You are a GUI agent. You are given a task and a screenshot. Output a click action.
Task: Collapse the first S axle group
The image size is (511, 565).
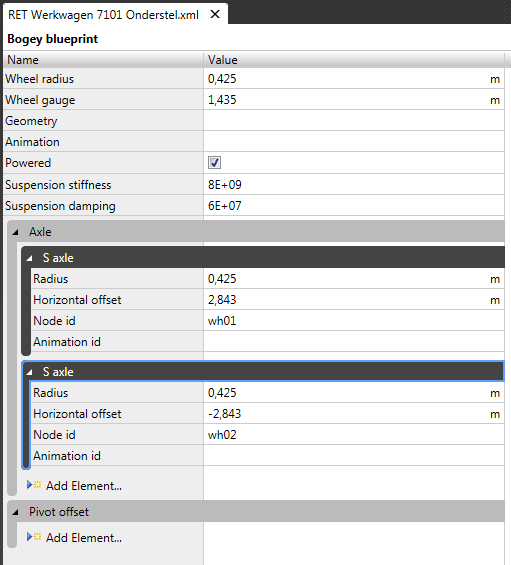pos(30,258)
